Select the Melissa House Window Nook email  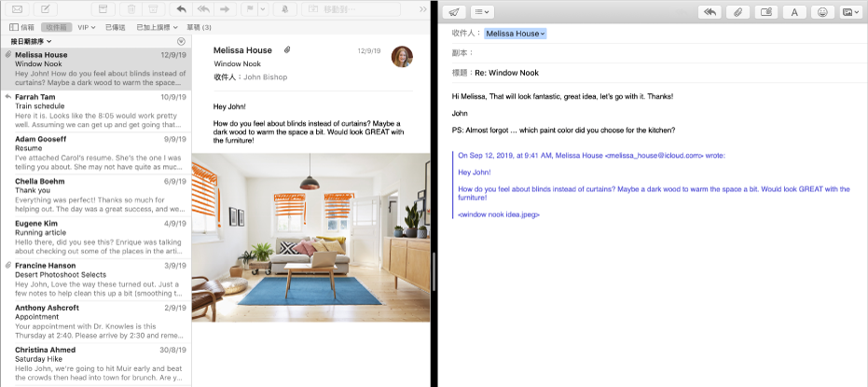pyautogui.click(x=96, y=69)
